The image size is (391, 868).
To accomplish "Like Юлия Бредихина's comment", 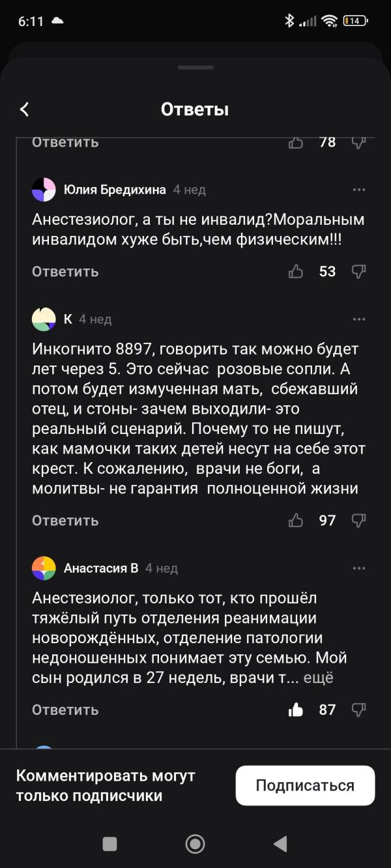I will (x=296, y=272).
